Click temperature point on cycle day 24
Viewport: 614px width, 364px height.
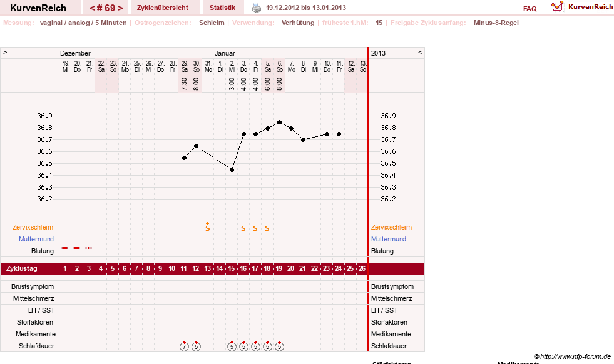coord(339,134)
